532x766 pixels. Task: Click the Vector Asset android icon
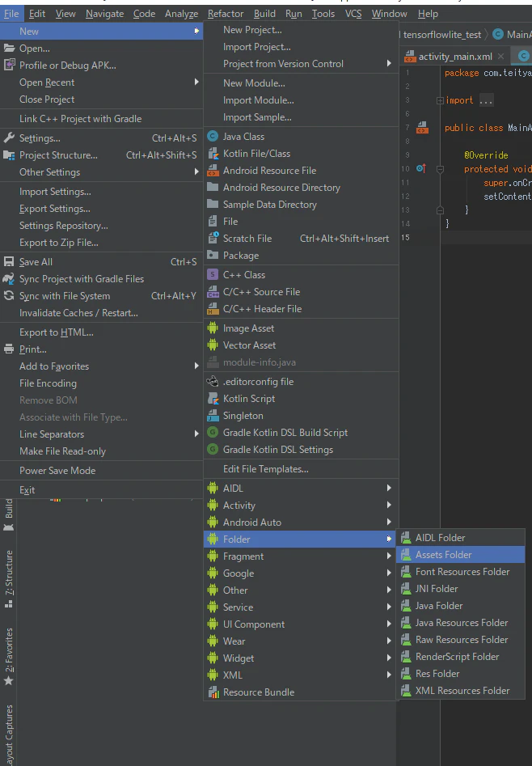pos(213,345)
